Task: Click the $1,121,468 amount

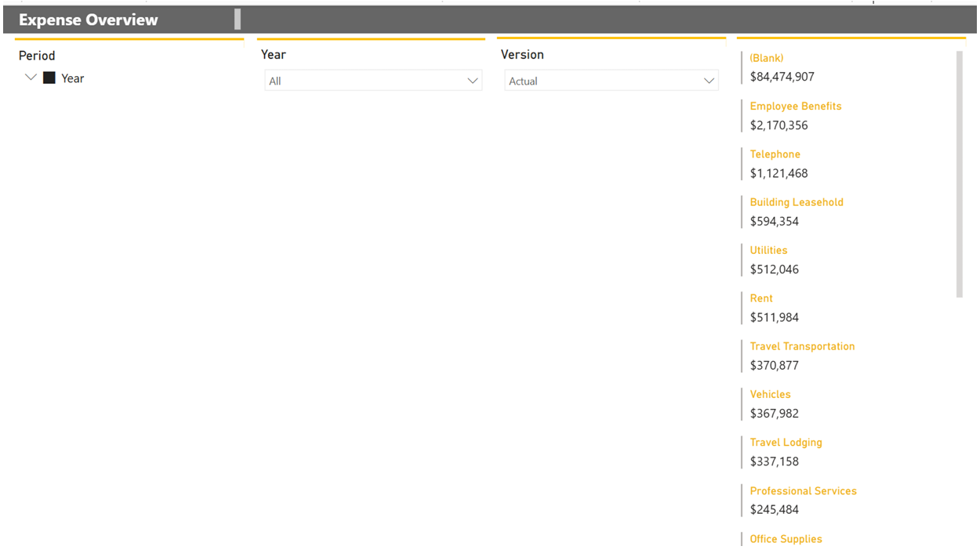Action: point(779,173)
